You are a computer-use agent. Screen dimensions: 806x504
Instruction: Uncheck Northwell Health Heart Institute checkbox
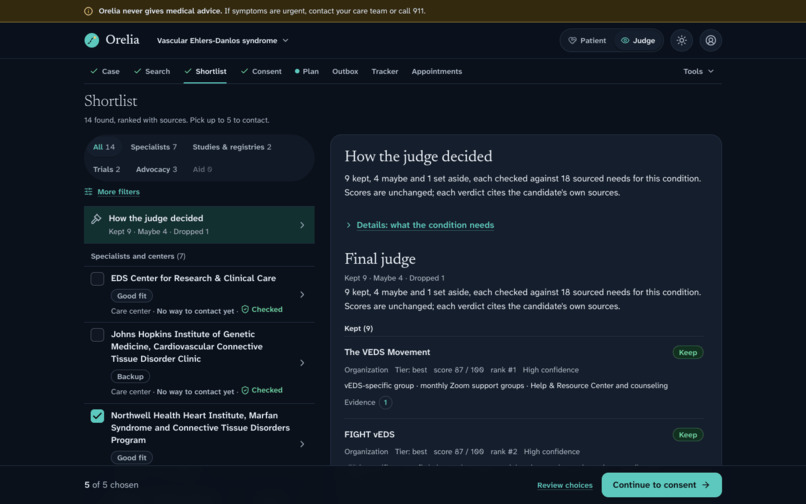coord(97,416)
